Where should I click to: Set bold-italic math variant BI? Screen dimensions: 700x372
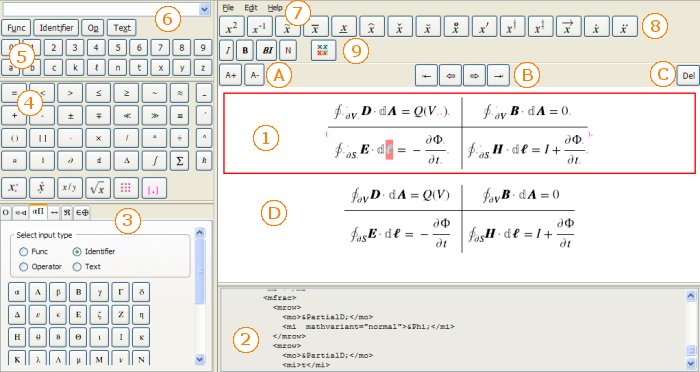pyautogui.click(x=267, y=51)
